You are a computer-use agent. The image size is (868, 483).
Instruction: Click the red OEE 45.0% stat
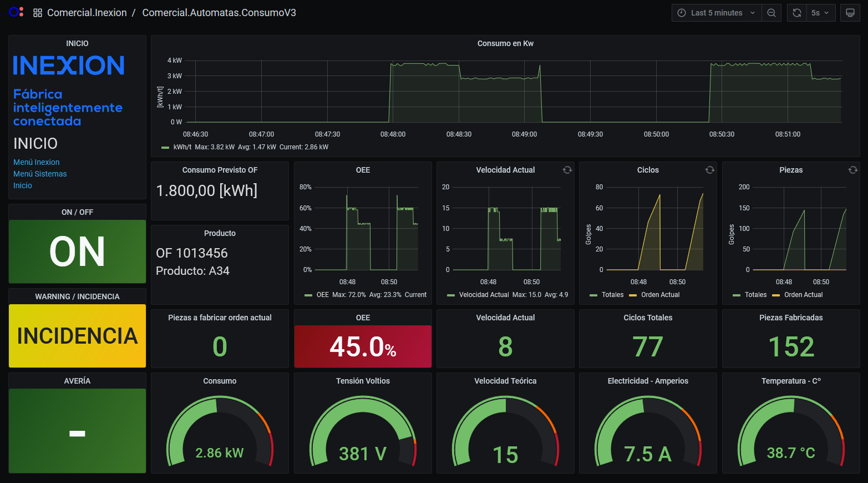pyautogui.click(x=363, y=346)
